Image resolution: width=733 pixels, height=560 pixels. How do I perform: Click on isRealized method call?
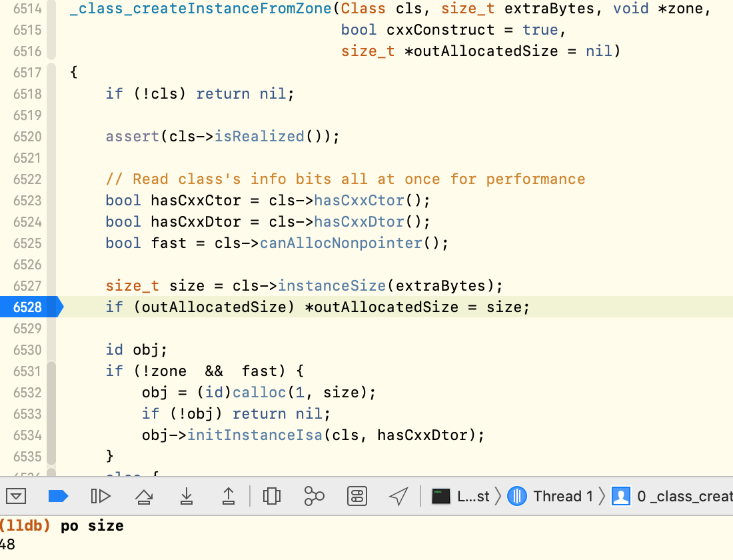(259, 137)
